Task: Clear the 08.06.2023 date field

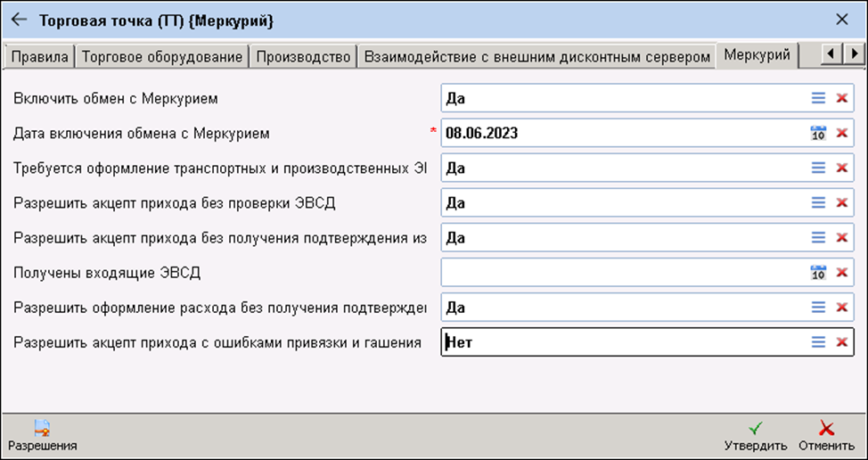Action: (840, 133)
